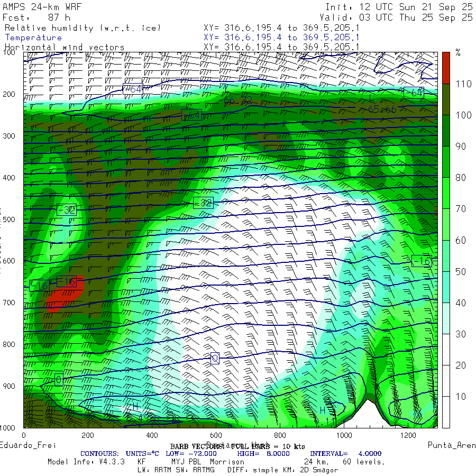The image size is (476, 476).
Task: Click the 800 distance label on horizontal axis
Action: click(x=280, y=435)
